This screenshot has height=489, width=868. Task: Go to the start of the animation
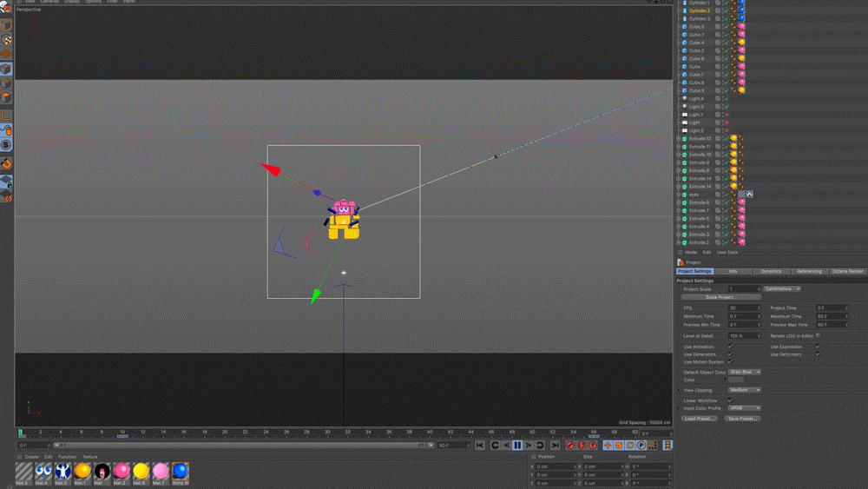pyautogui.click(x=480, y=446)
